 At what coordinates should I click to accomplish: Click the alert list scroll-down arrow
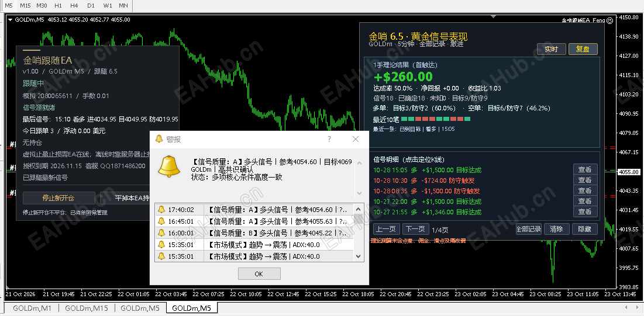click(x=358, y=256)
